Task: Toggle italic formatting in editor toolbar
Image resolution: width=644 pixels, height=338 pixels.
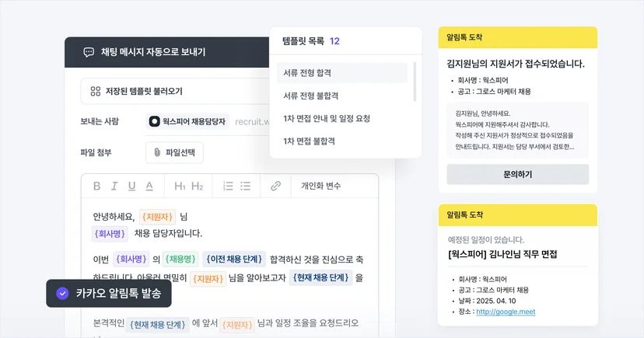Action: (114, 186)
